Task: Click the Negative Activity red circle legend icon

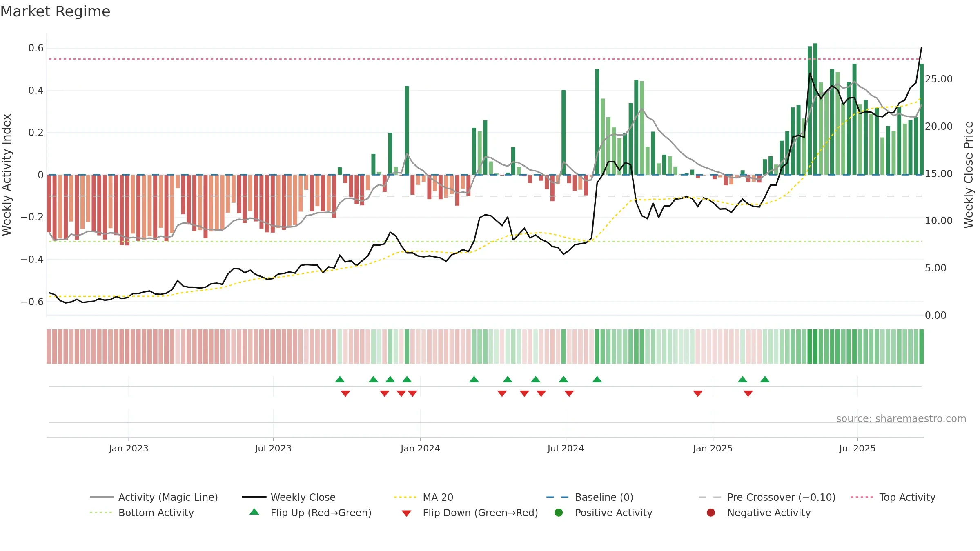Action: 711,513
